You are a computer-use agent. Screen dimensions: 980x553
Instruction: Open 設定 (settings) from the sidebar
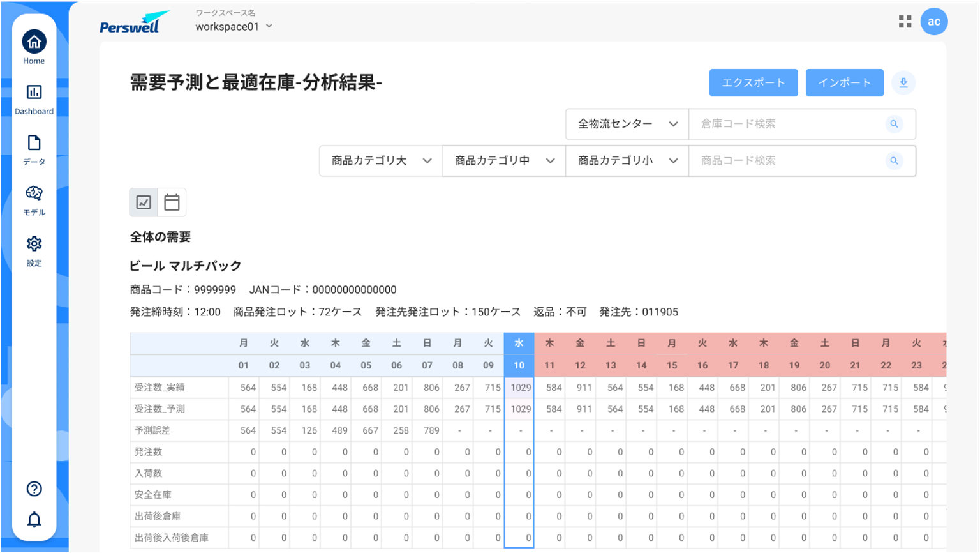click(34, 249)
